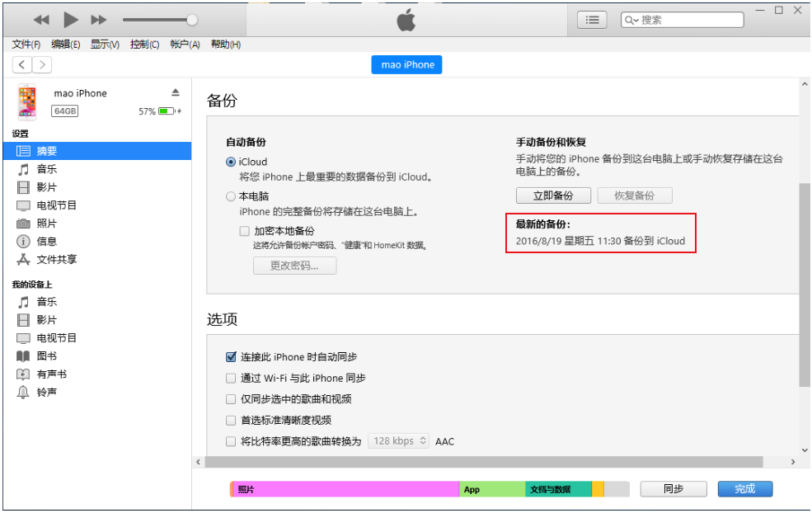Click the yellow storage segment
This screenshot has width=812, height=513.
(x=598, y=489)
